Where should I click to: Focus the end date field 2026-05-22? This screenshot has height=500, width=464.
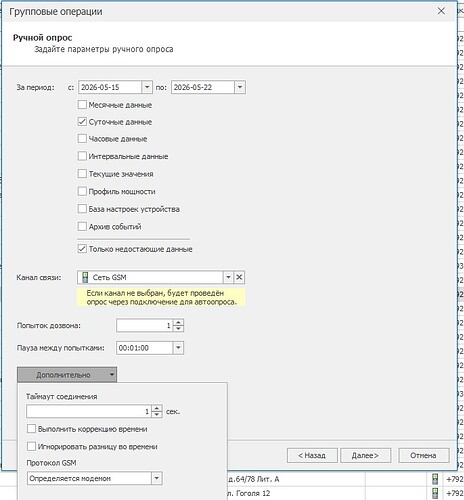tap(203, 87)
